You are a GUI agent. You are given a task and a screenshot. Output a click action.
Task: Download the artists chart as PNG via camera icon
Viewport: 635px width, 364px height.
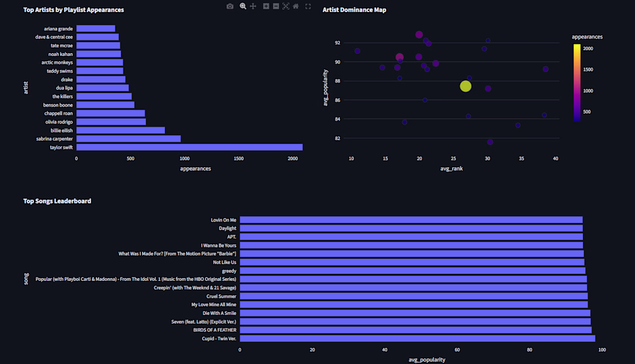coord(230,6)
